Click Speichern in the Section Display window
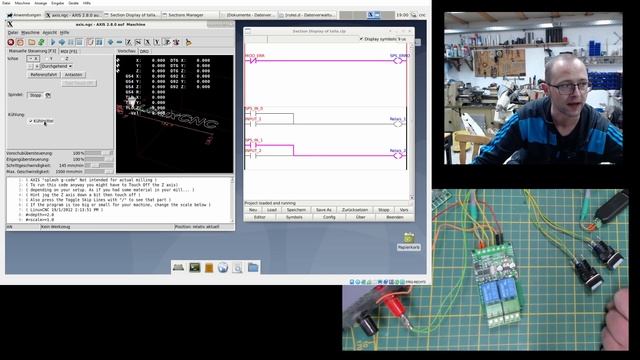This screenshot has width=640, height=360. (296, 210)
